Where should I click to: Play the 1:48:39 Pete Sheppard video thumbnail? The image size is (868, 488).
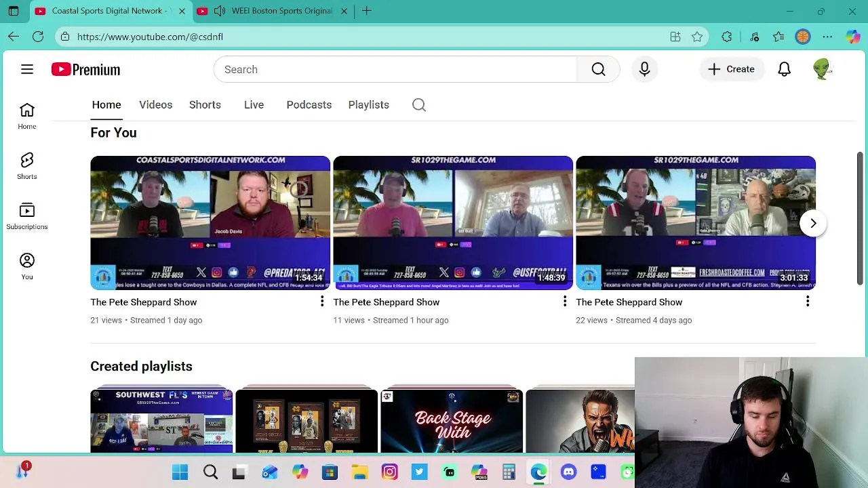click(x=453, y=223)
